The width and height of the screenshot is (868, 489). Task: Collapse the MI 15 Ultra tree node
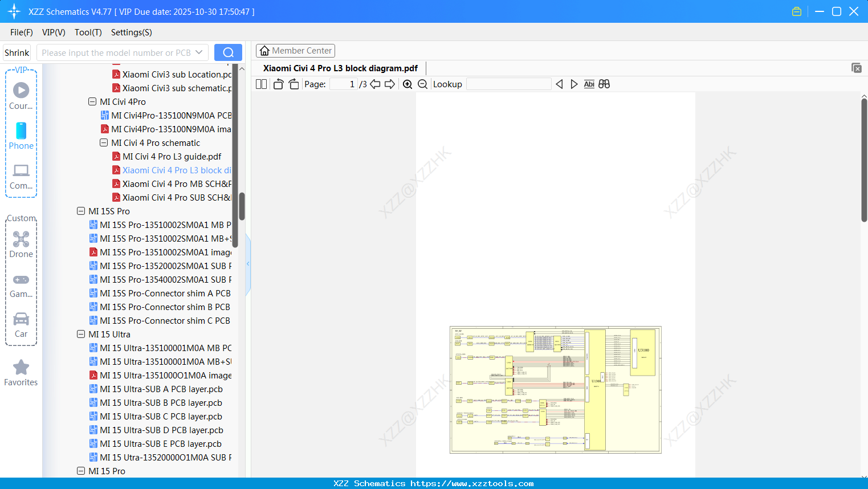[x=81, y=334]
